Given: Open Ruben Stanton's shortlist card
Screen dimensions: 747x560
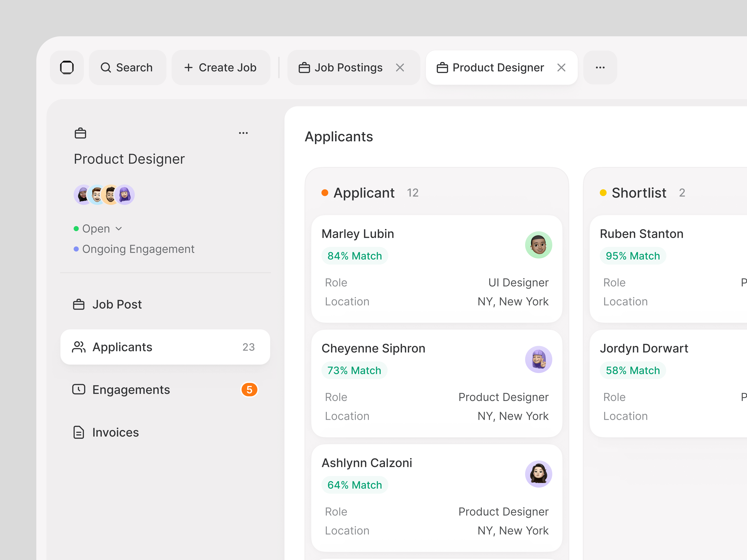Looking at the screenshot, I should [668, 269].
